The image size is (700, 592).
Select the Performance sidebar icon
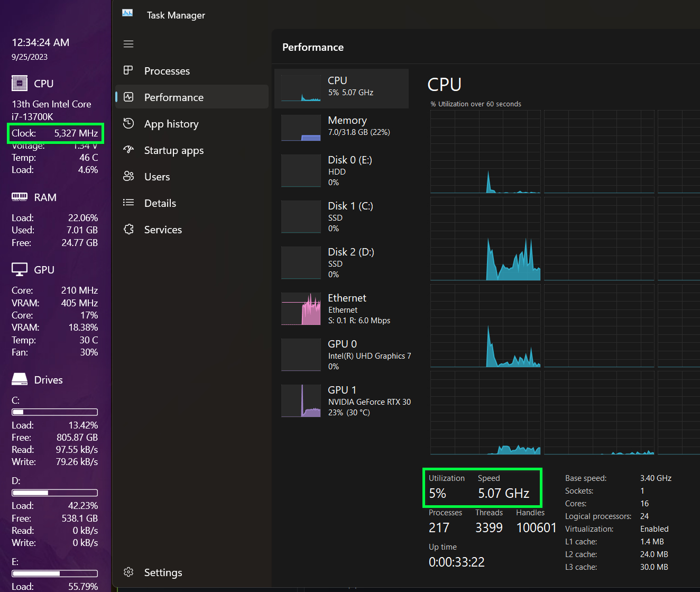128,97
